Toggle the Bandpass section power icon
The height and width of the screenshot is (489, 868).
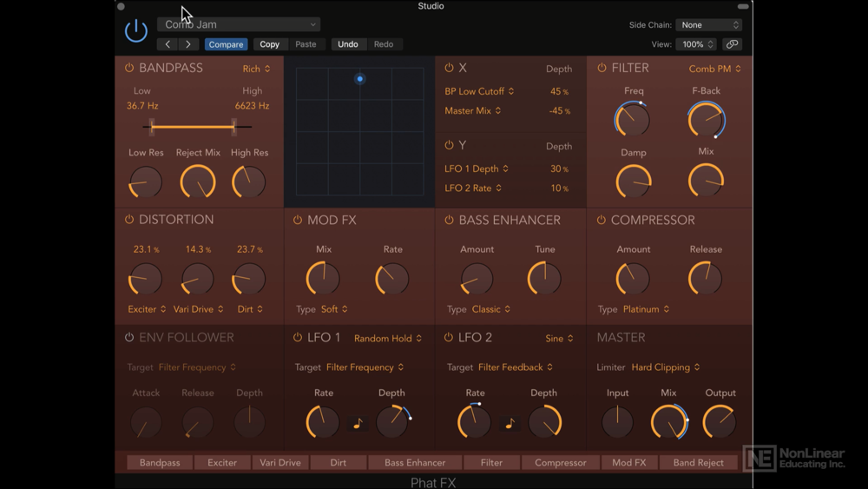tap(129, 68)
